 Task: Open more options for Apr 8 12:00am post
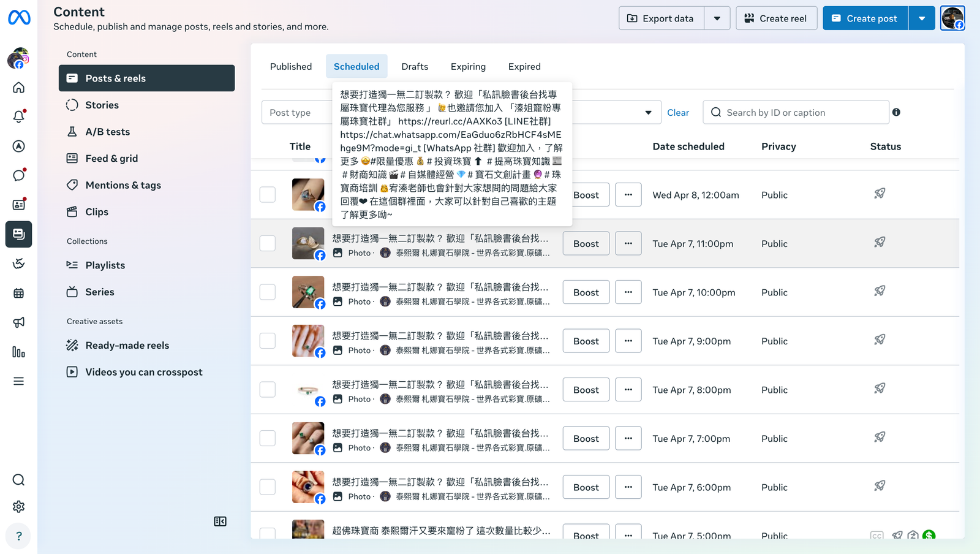click(x=628, y=195)
